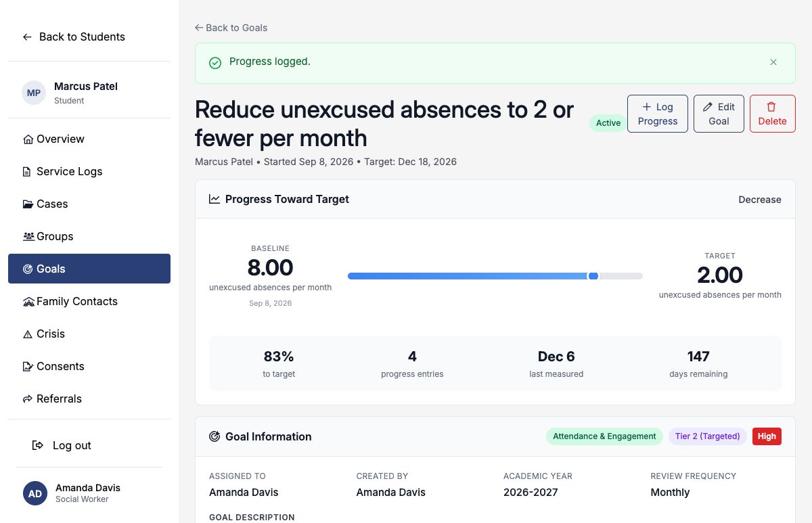Click the chart line icon beside Progress Toward Target
The height and width of the screenshot is (523, 812).
(x=215, y=199)
